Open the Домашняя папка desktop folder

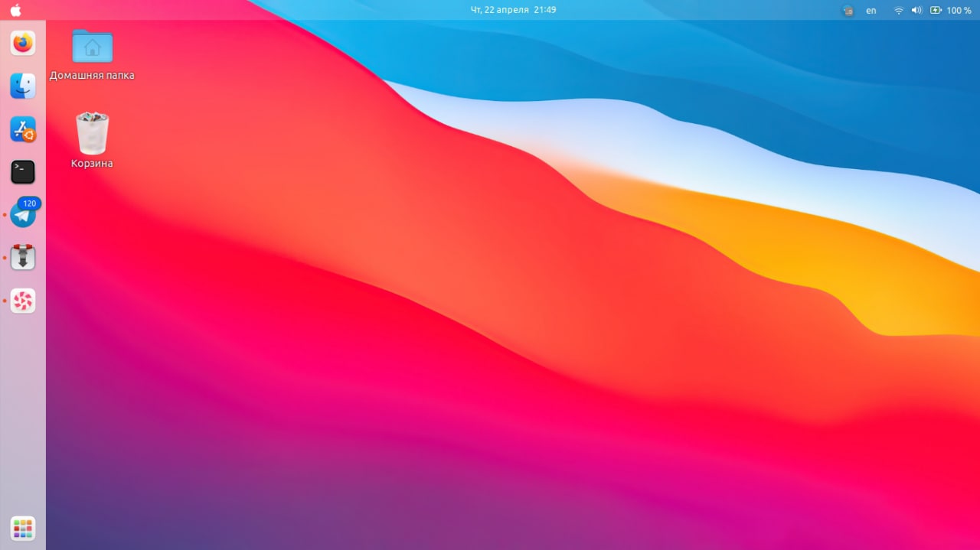92,54
